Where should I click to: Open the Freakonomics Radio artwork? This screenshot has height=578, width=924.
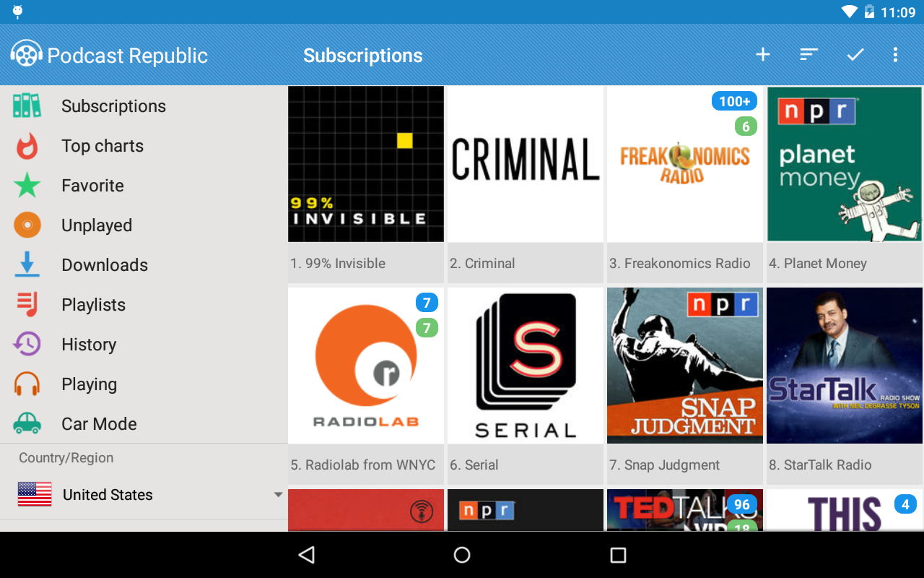685,164
